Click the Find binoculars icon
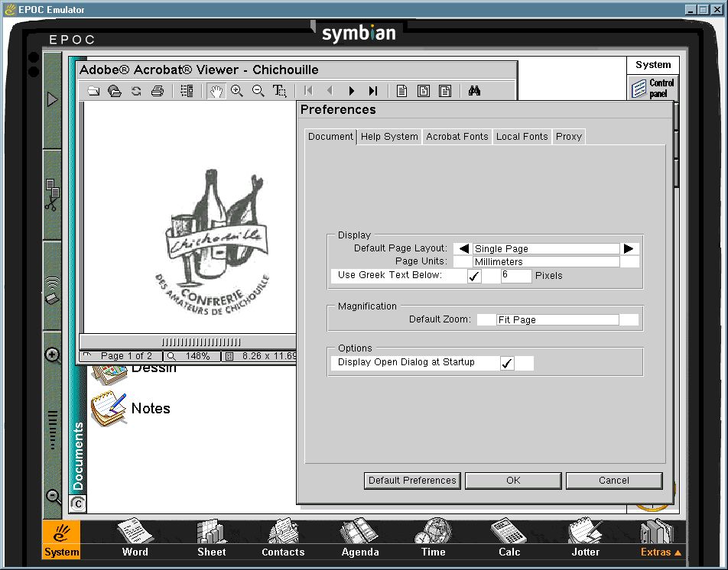 point(474,91)
